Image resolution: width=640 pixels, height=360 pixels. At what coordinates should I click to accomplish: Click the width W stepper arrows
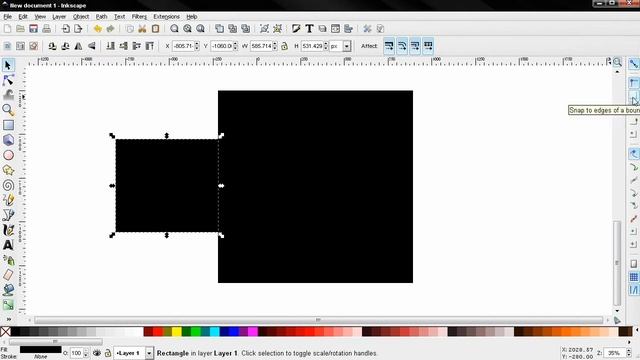click(x=275, y=46)
